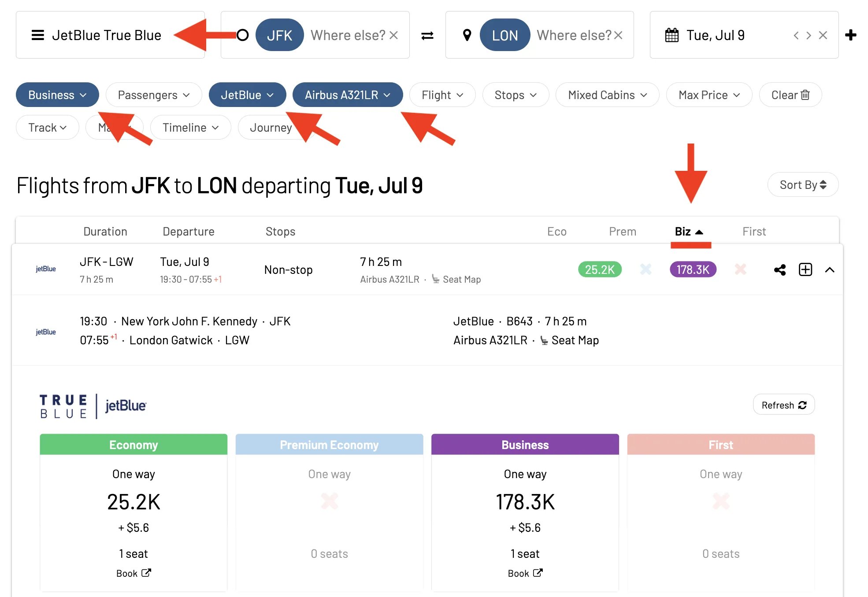Sort by the Duration column header

[105, 231]
